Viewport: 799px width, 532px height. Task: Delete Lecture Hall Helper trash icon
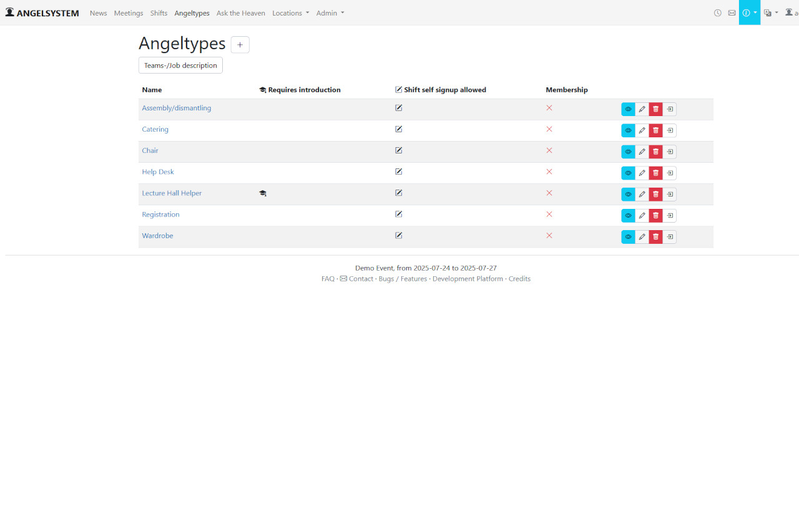pos(656,194)
